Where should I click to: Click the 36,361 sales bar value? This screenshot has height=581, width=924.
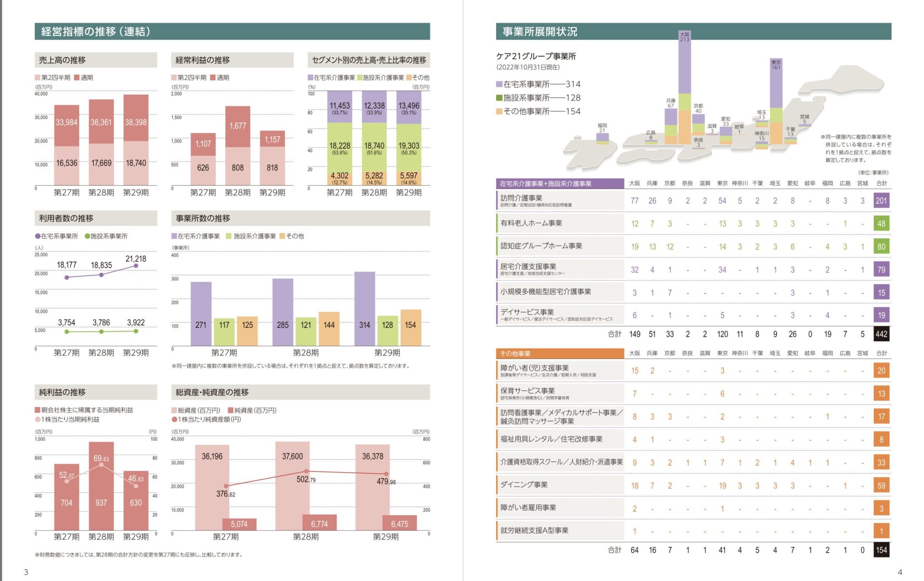coord(101,122)
